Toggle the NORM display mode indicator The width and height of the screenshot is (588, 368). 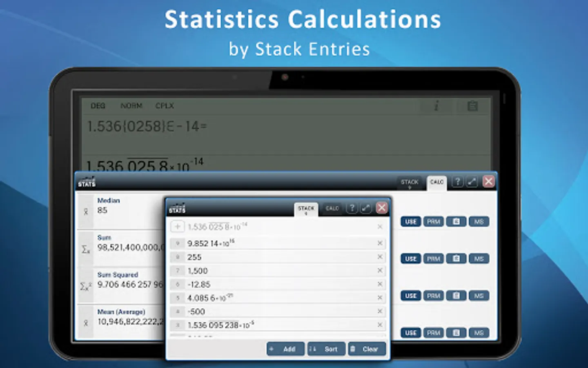pos(131,106)
